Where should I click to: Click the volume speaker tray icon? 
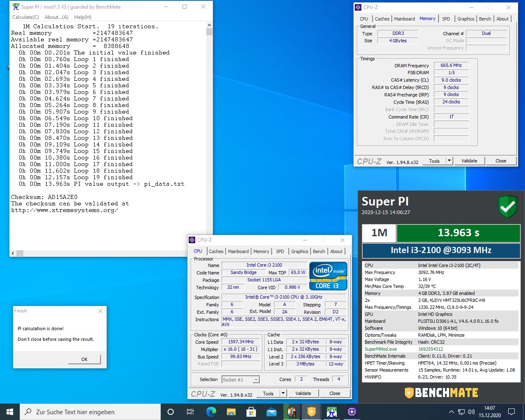(471, 412)
